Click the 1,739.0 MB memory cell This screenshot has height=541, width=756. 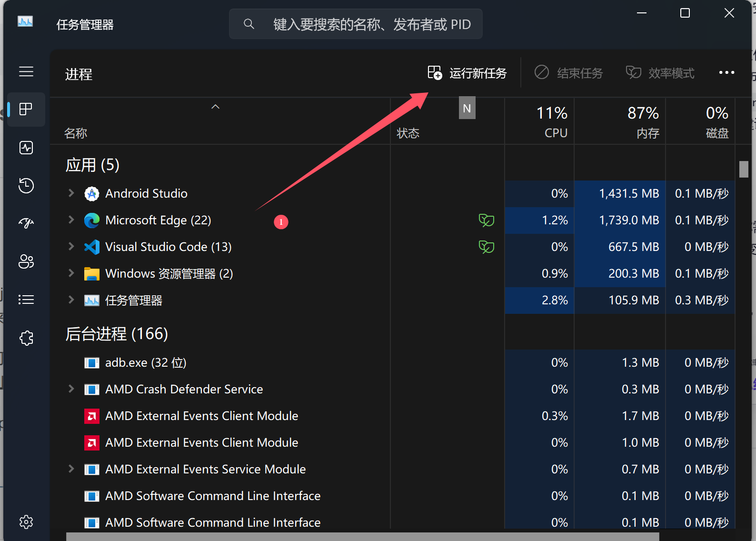tap(620, 220)
